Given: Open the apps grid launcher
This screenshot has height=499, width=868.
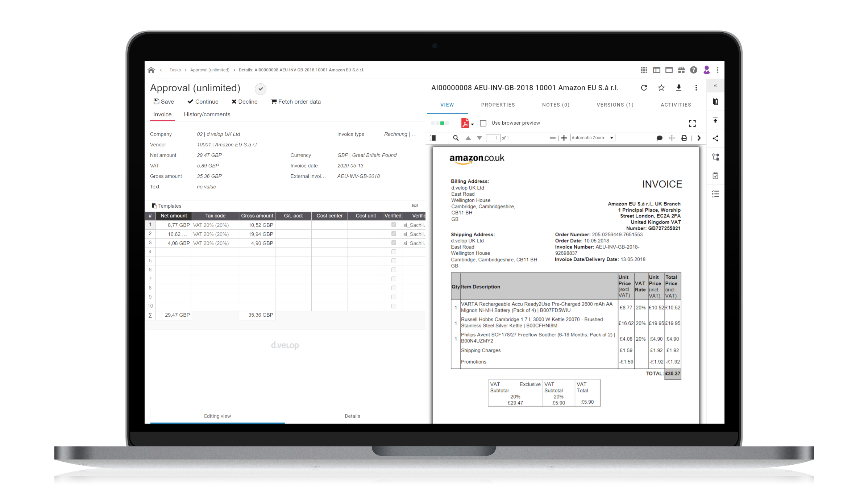Looking at the screenshot, I should point(644,70).
